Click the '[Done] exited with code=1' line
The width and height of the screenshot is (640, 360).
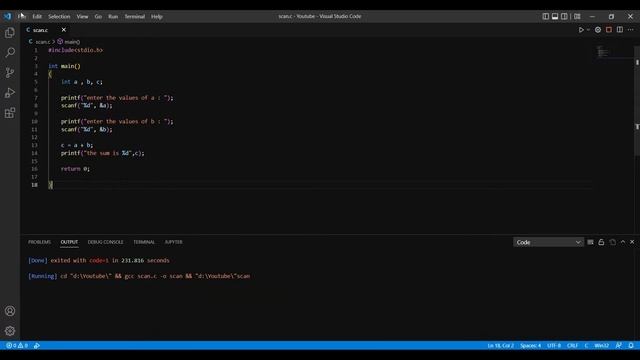[98, 260]
